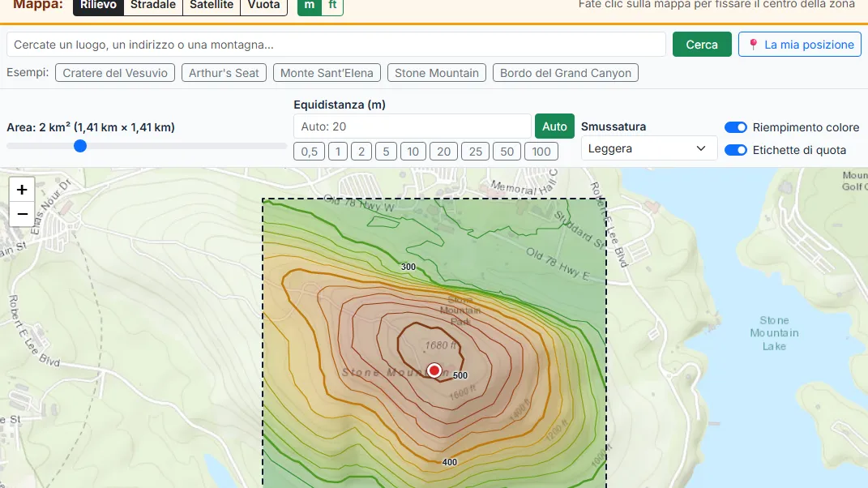
Task: Switch to Satellite map view
Action: [212, 5]
